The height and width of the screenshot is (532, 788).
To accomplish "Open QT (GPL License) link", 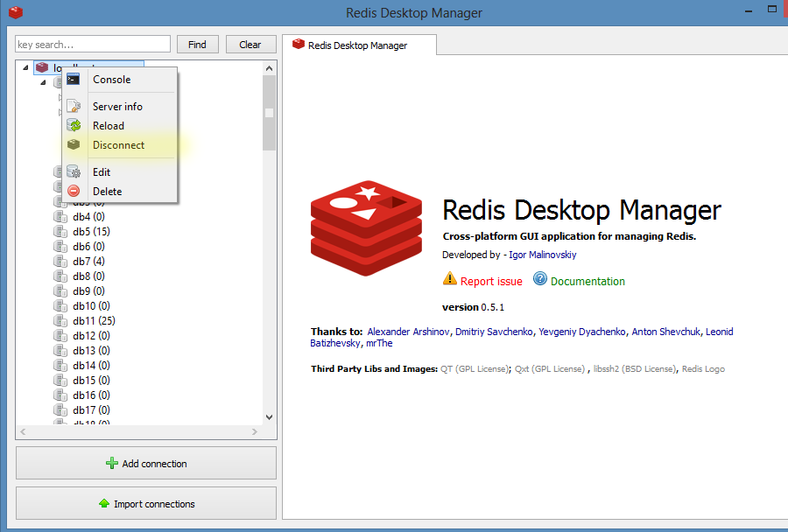I will 475,368.
